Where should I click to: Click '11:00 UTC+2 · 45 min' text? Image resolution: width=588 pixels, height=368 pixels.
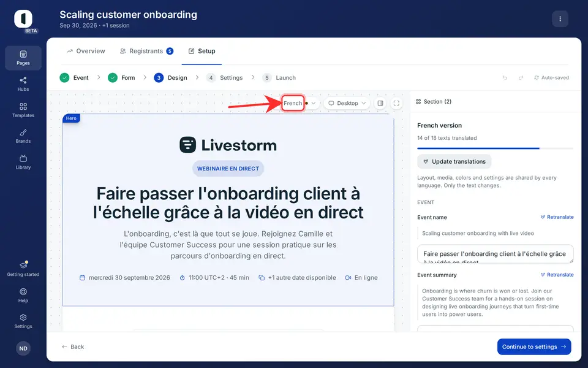click(x=214, y=277)
